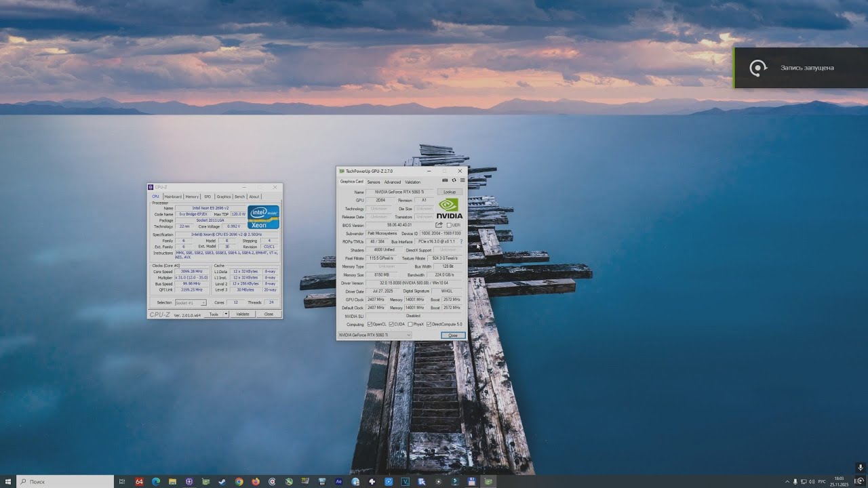Viewport: 868px width, 488px height.
Task: Toggle the OpenCL checkbox
Action: (x=370, y=325)
